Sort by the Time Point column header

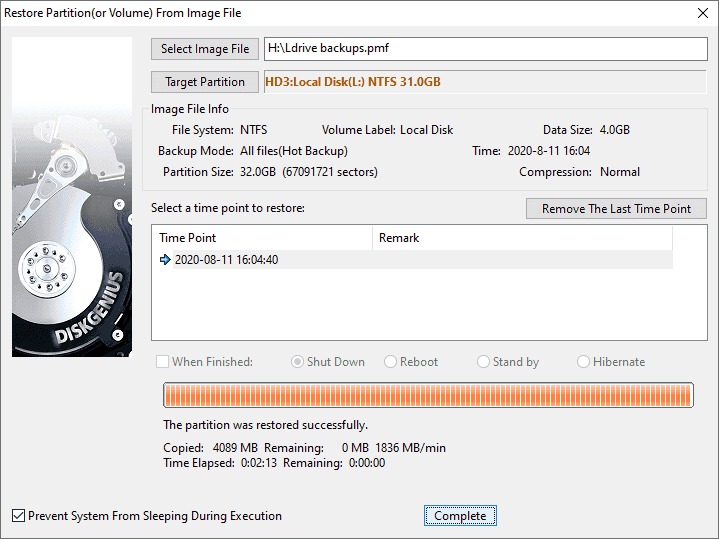(x=261, y=238)
